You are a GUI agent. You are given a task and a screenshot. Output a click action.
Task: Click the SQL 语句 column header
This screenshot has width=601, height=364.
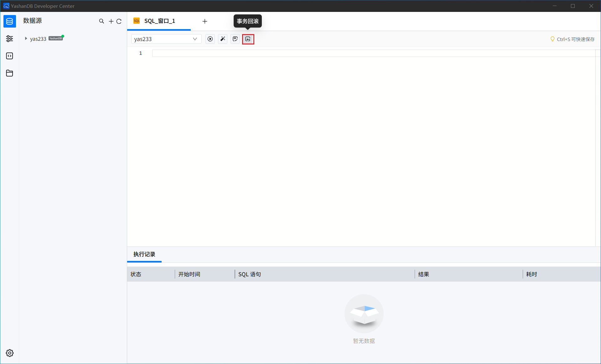(x=250, y=274)
